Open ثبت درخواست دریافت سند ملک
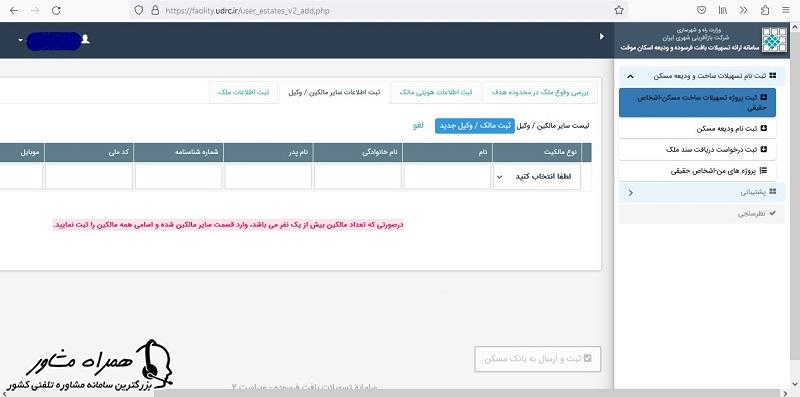Screen dimensions: 800x397 pyautogui.click(x=697, y=150)
